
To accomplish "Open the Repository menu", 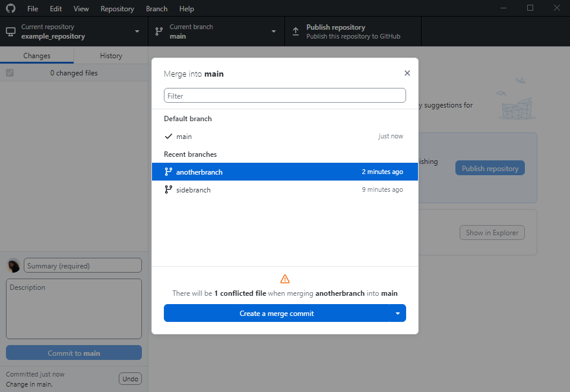I will (x=117, y=9).
